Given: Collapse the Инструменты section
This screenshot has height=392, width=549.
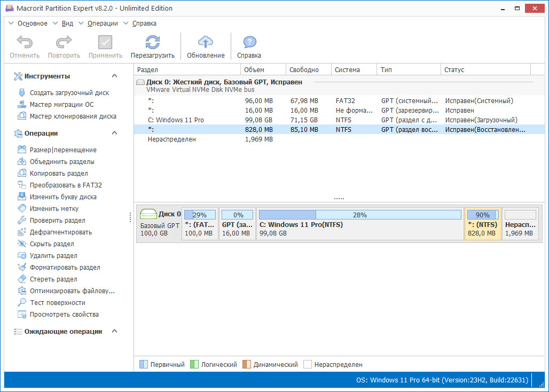Looking at the screenshot, I should pyautogui.click(x=114, y=76).
